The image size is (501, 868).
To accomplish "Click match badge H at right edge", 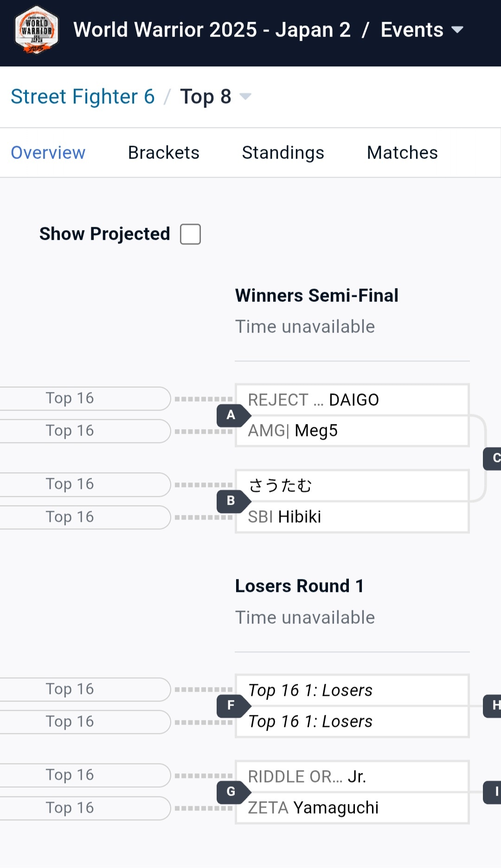I will 494,706.
